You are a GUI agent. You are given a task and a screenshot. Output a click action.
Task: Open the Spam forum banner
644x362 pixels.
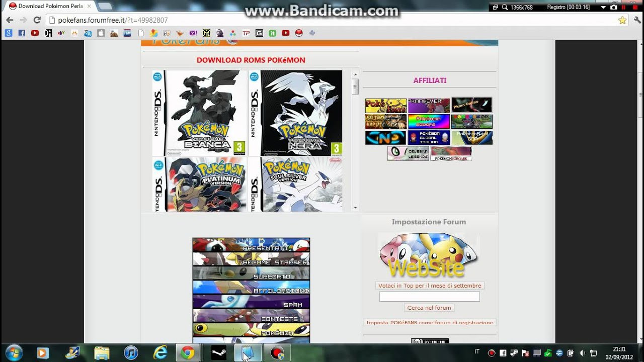pos(251,301)
